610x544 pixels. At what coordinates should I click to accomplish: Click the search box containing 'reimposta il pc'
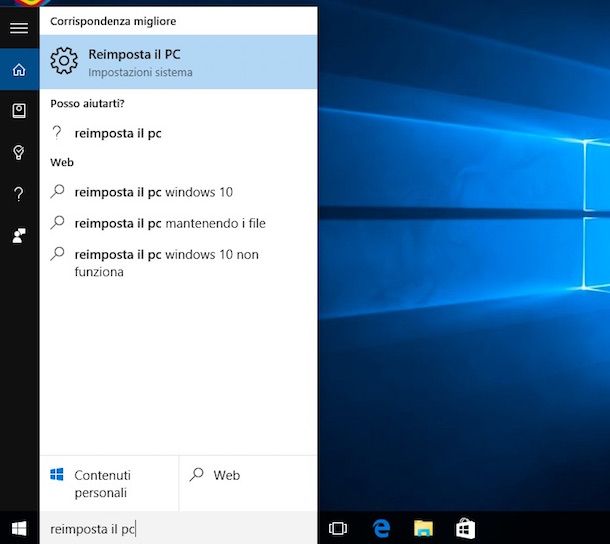(x=179, y=529)
